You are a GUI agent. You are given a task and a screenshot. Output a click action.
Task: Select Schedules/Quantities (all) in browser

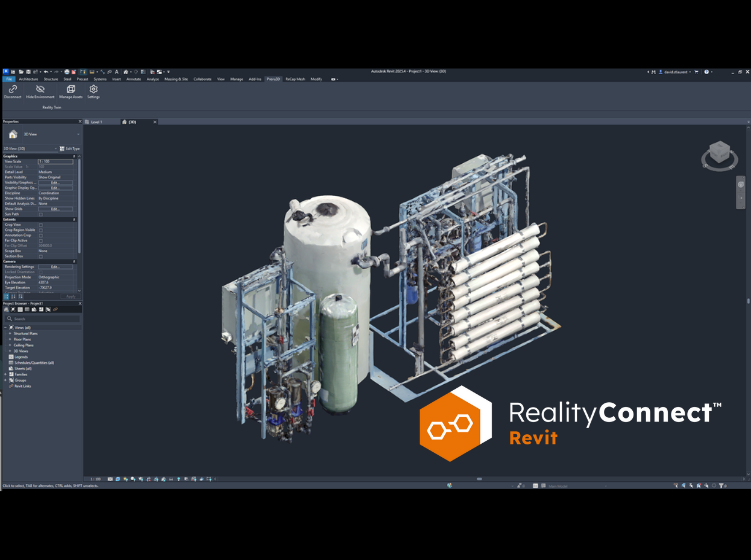[34, 363]
